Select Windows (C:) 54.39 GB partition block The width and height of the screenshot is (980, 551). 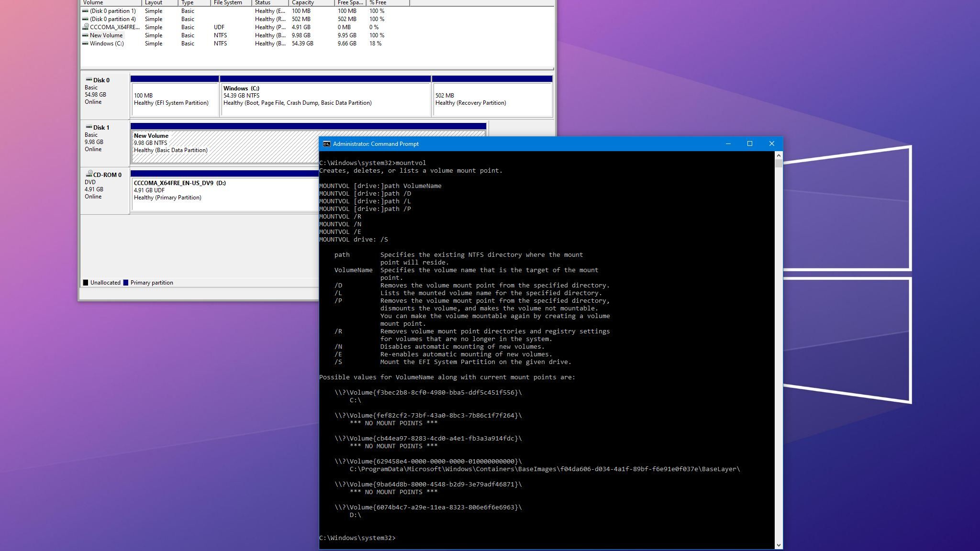[325, 99]
